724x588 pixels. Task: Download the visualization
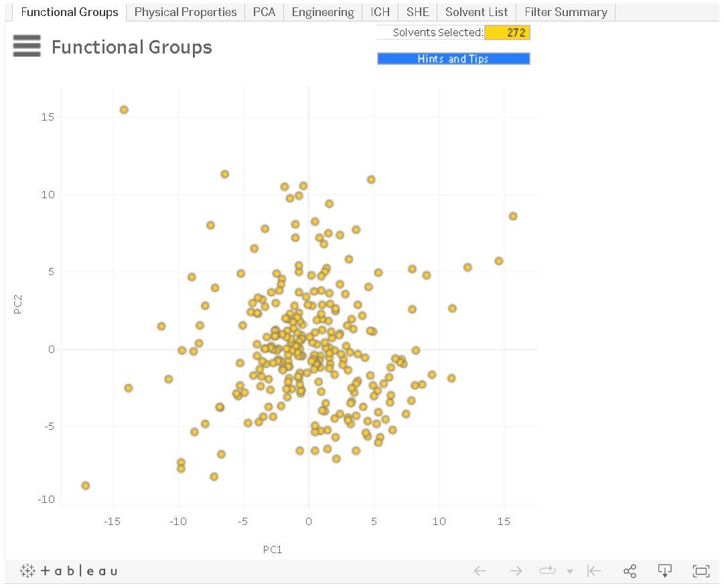tap(665, 571)
